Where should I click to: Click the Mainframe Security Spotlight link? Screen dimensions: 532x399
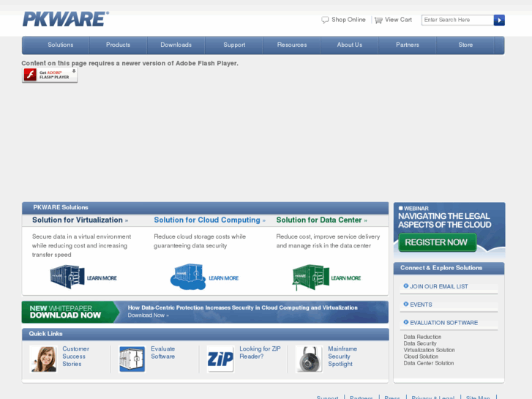(342, 357)
